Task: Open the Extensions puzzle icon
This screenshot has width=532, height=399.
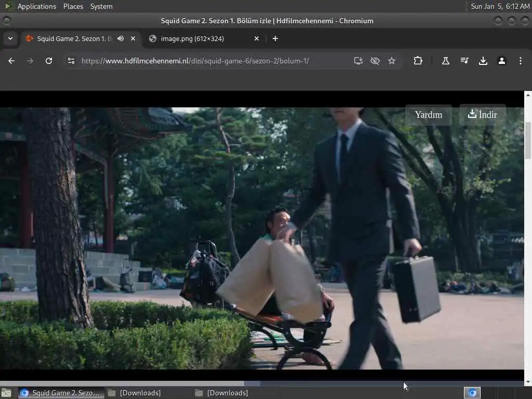Action: pos(418,61)
